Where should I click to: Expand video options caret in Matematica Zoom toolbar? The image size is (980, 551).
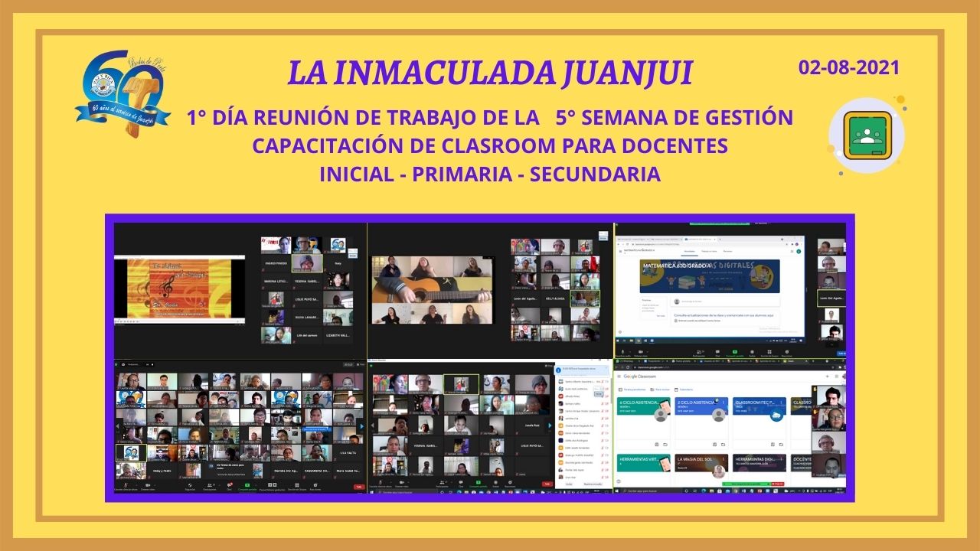[x=648, y=352]
